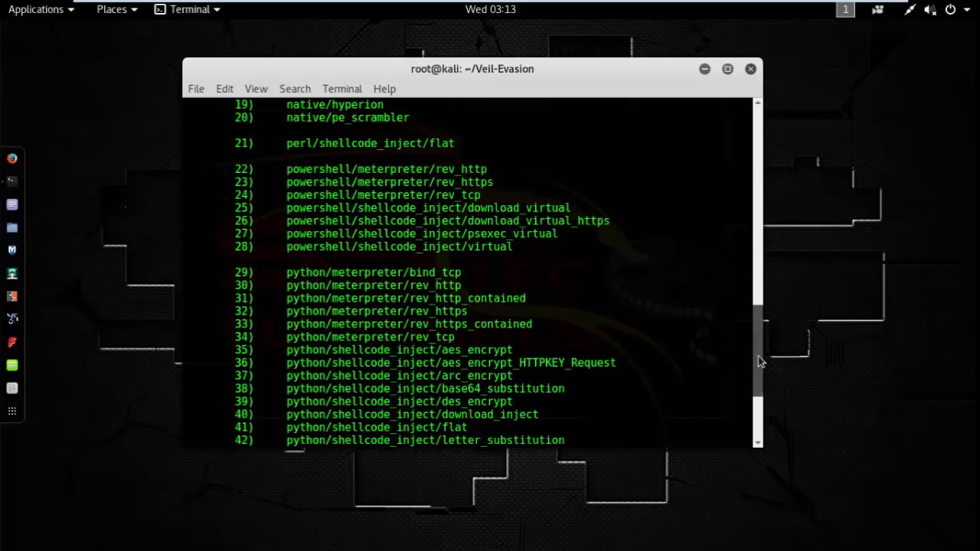
Task: Launch Armitage from the dock
Action: [12, 273]
